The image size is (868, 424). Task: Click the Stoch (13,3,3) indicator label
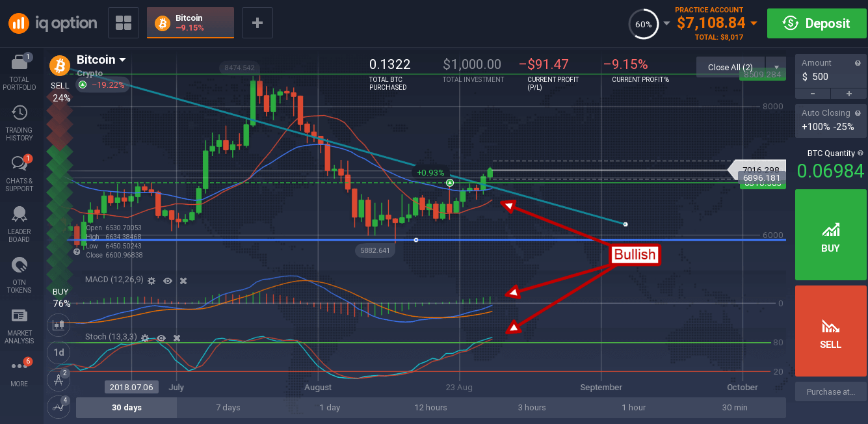point(110,337)
